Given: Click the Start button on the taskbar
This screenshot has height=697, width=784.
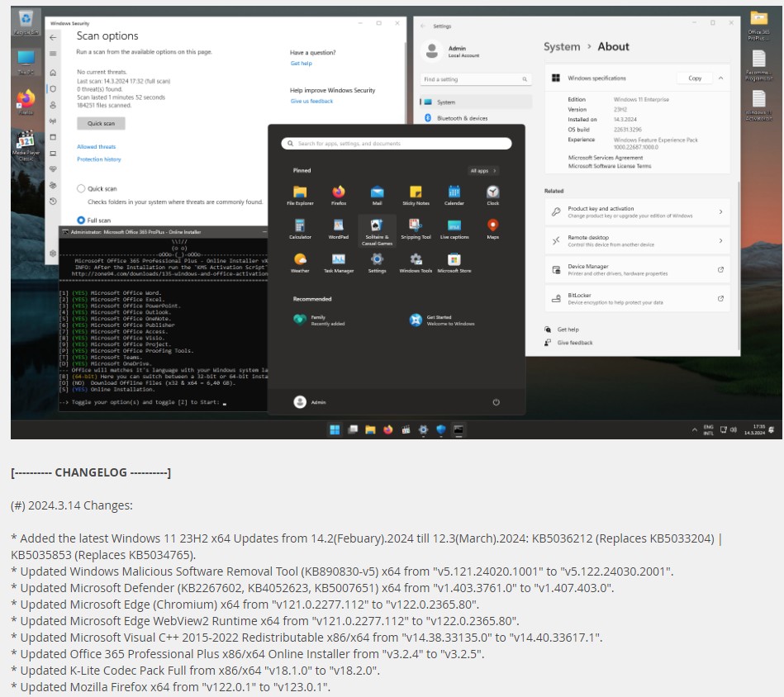Looking at the screenshot, I should point(335,429).
